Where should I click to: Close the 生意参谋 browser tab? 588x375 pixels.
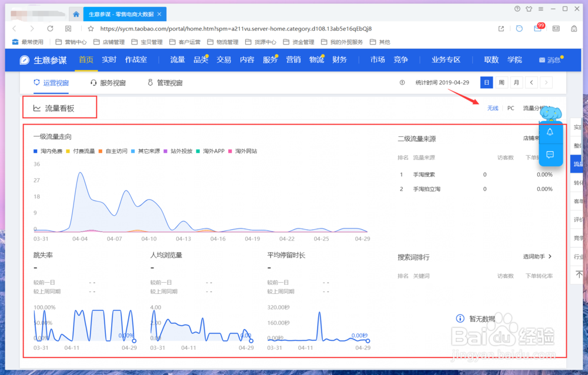pyautogui.click(x=159, y=14)
